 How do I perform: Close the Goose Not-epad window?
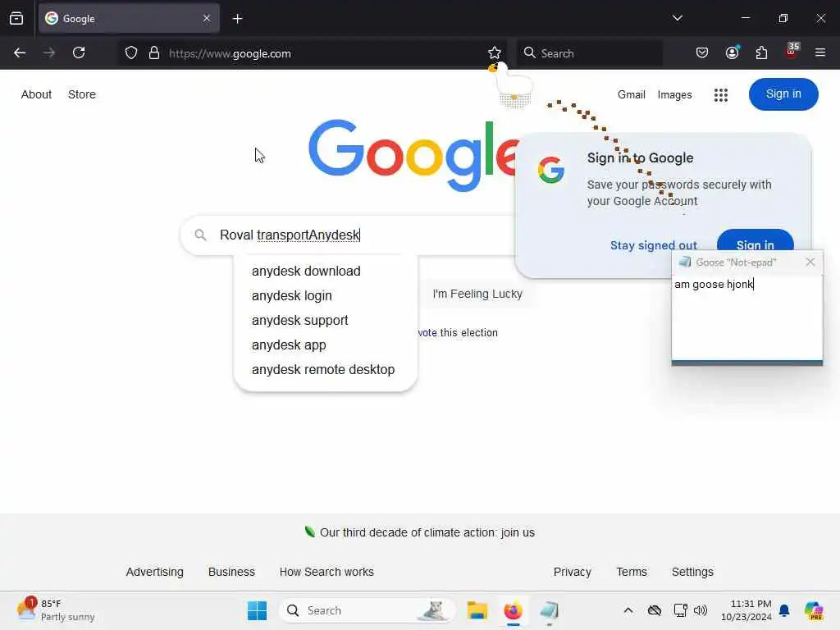810,262
